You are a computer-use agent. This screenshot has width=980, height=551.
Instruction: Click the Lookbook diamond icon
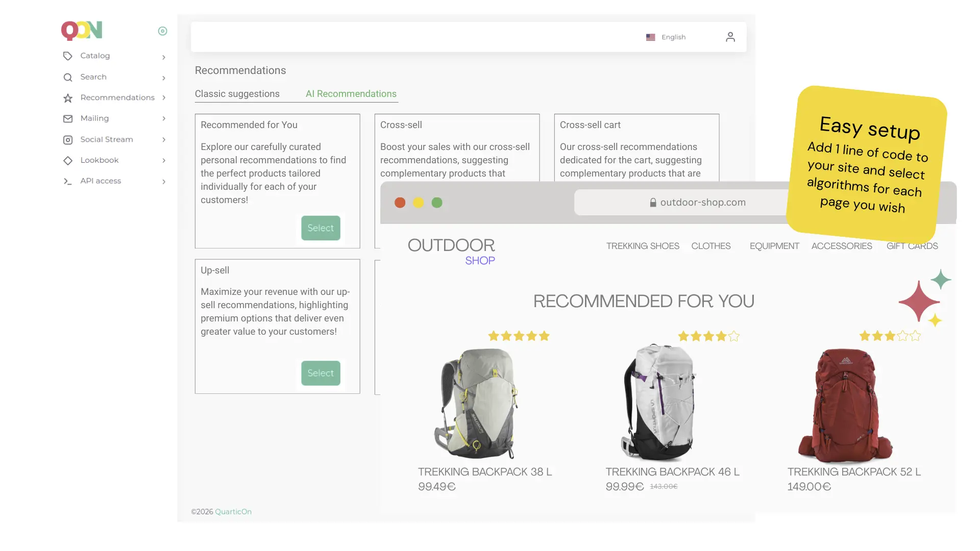(67, 161)
